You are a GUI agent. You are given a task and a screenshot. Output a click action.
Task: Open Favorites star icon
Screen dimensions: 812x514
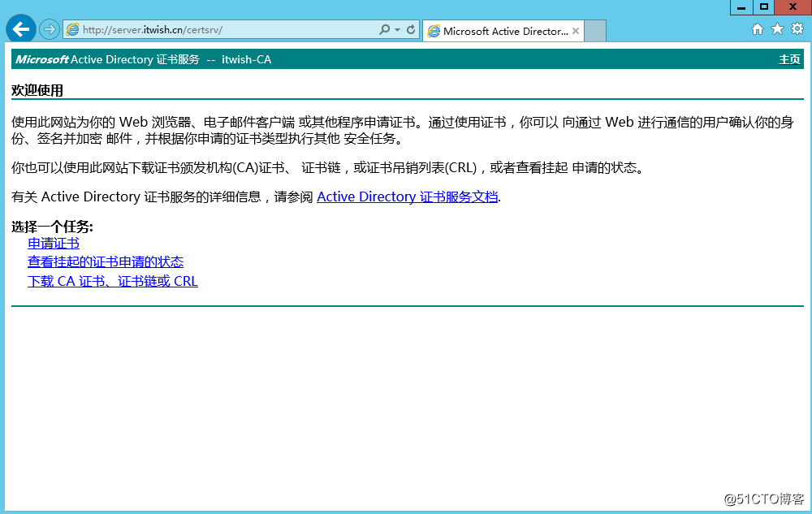pyautogui.click(x=777, y=29)
